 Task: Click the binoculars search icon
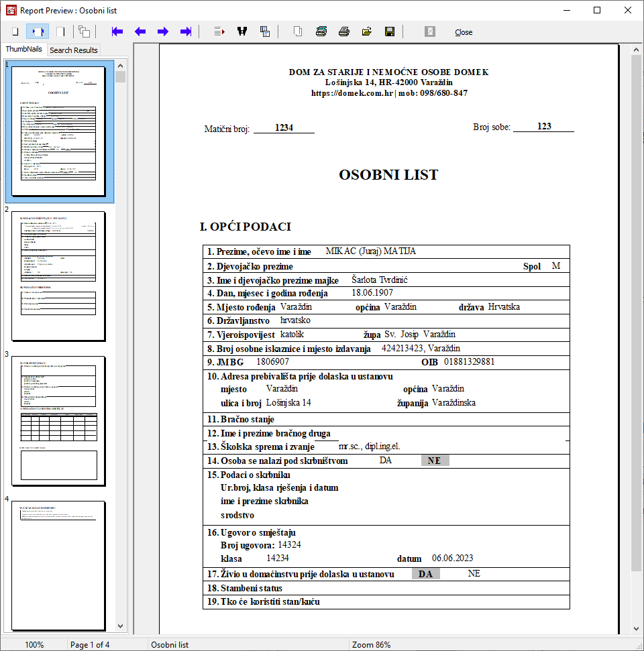(x=241, y=32)
